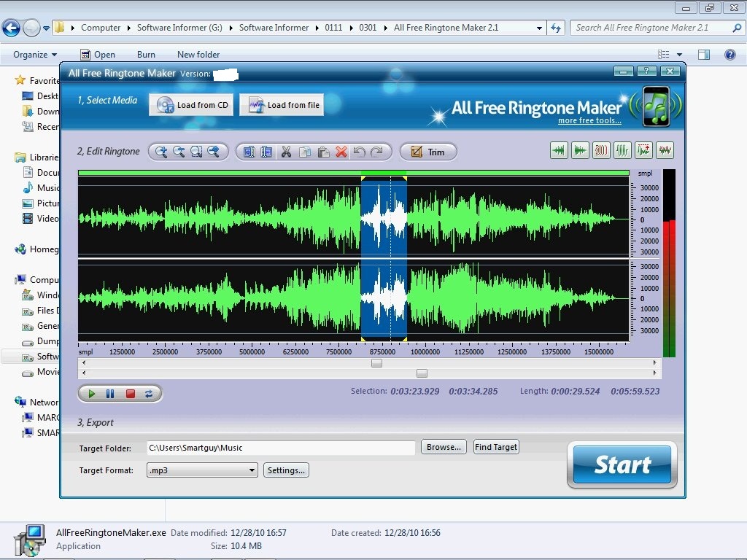Paste audio from clipboard
The image size is (747, 560).
coord(323,151)
